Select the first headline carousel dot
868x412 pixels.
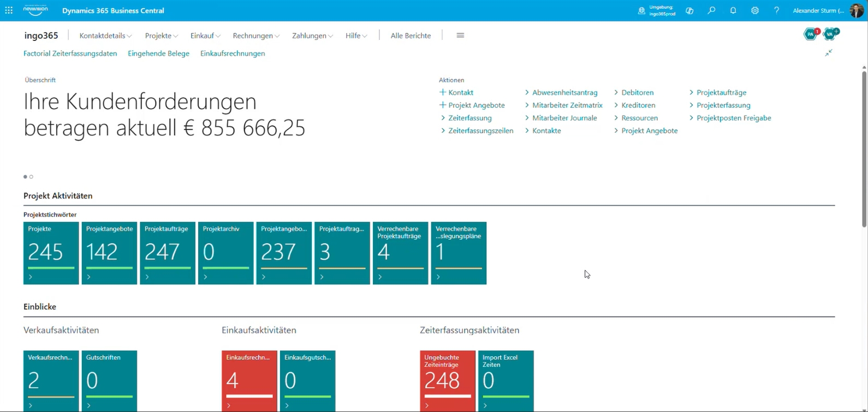pos(25,177)
